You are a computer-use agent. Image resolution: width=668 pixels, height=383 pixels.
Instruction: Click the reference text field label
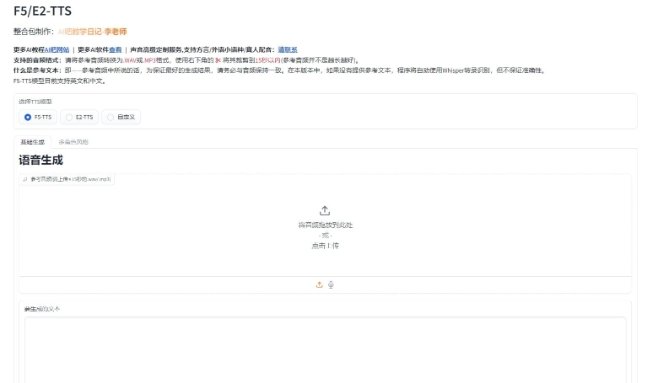[42, 309]
